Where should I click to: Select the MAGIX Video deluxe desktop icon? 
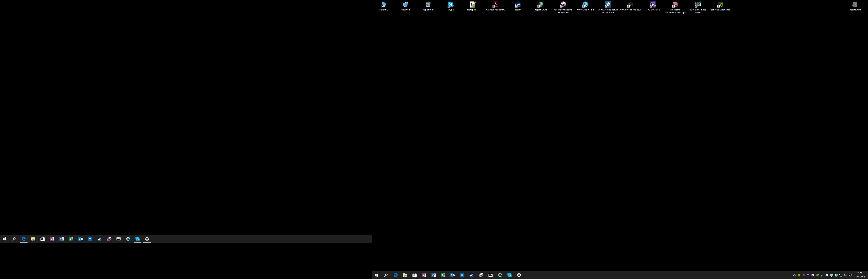(x=608, y=6)
